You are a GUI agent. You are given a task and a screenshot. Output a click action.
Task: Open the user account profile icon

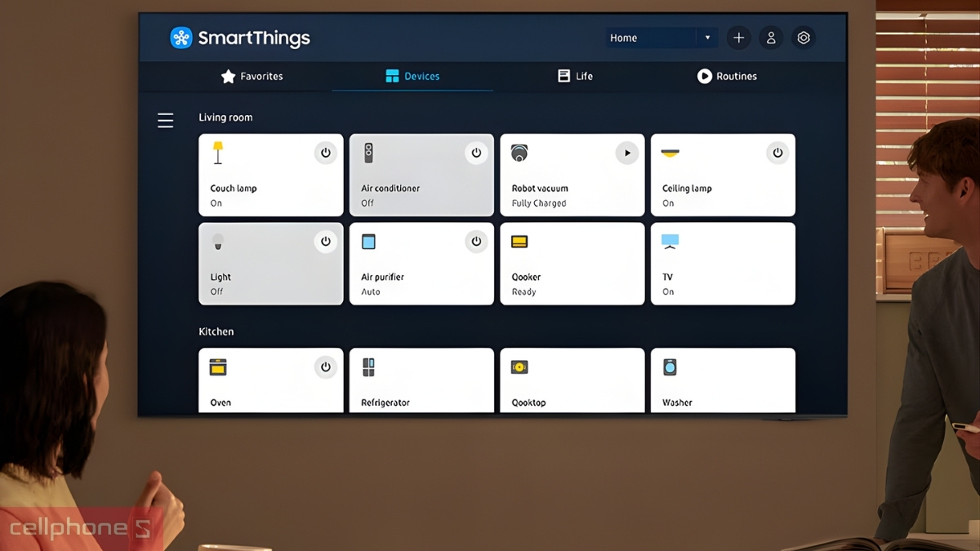[x=771, y=38]
